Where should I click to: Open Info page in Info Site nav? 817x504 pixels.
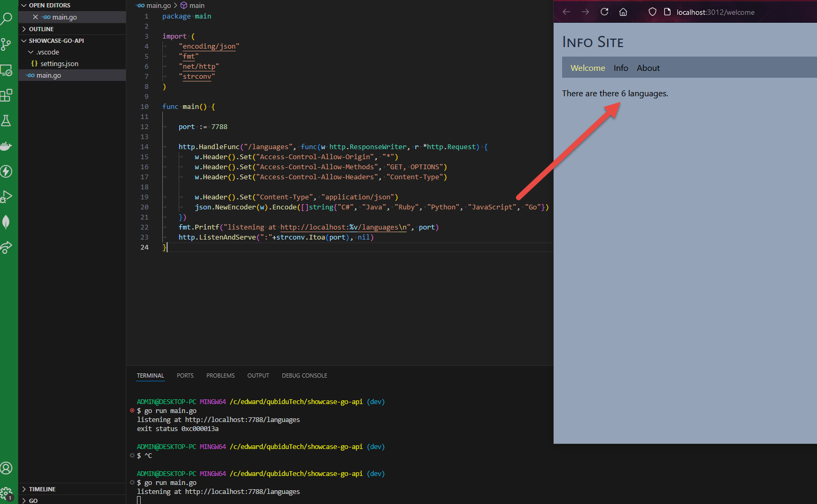point(621,68)
